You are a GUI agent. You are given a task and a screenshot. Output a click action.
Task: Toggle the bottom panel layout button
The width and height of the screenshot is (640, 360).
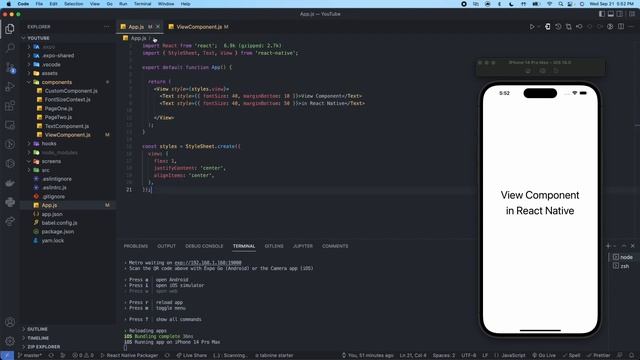[611, 14]
